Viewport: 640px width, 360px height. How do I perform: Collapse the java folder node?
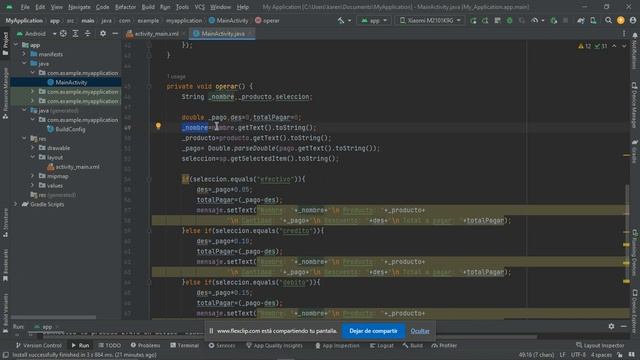(24, 64)
